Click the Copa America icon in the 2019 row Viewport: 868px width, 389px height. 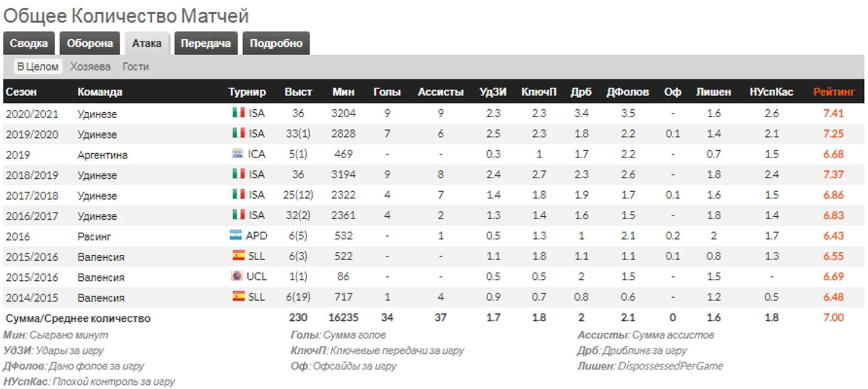[x=237, y=153]
